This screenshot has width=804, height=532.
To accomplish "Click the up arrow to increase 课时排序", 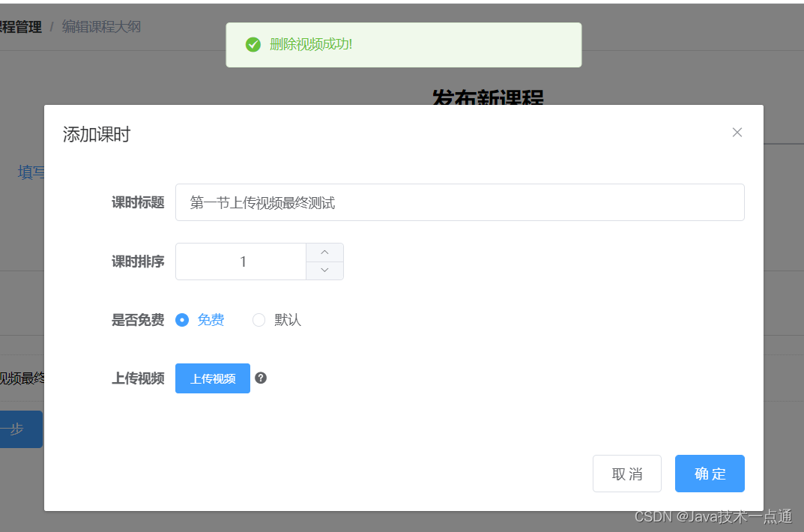I will pyautogui.click(x=324, y=252).
